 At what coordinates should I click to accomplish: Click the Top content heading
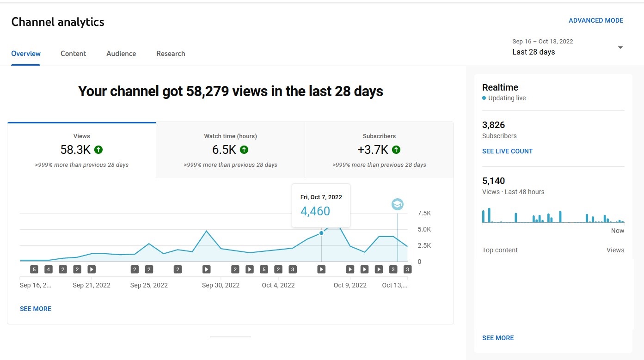pyautogui.click(x=500, y=250)
